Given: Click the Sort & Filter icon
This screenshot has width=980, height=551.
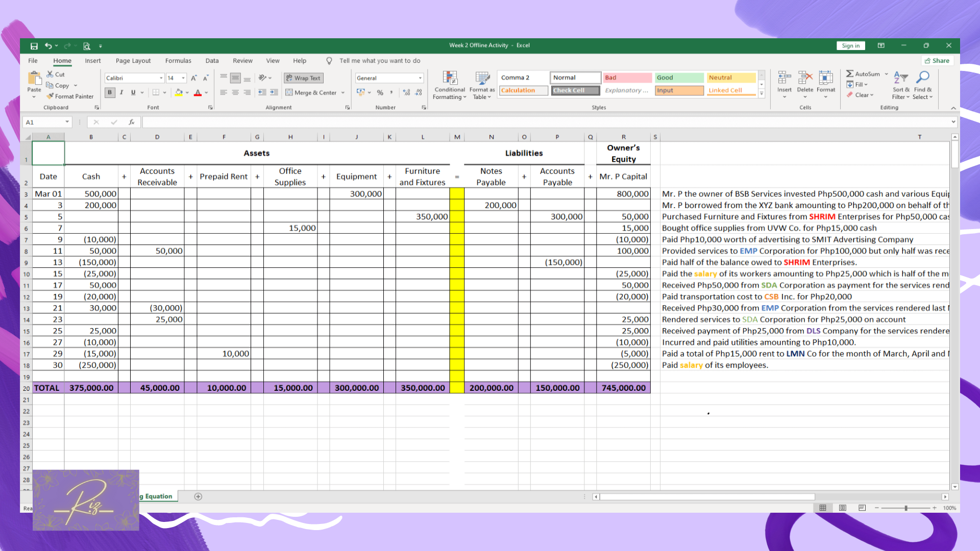Looking at the screenshot, I should pyautogui.click(x=901, y=78).
